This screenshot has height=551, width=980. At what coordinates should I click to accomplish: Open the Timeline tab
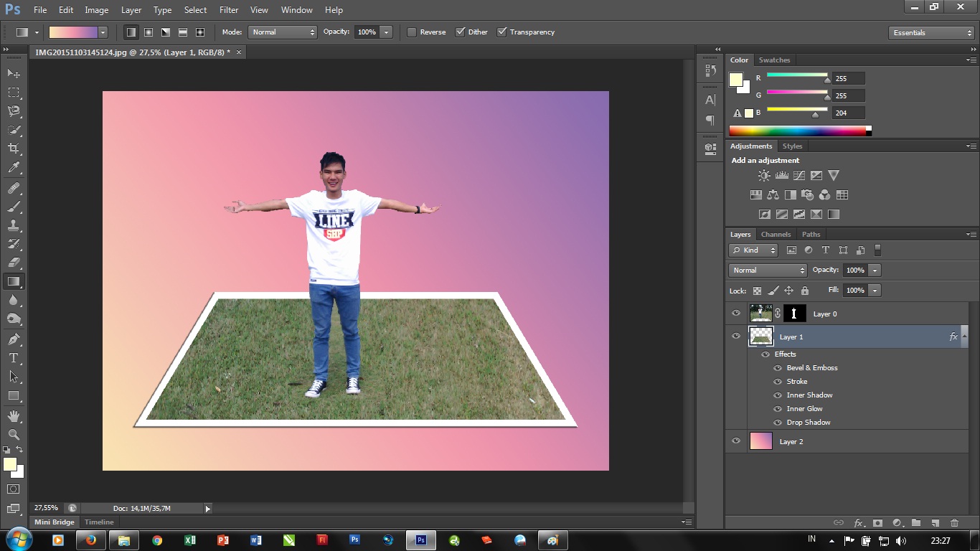click(99, 522)
